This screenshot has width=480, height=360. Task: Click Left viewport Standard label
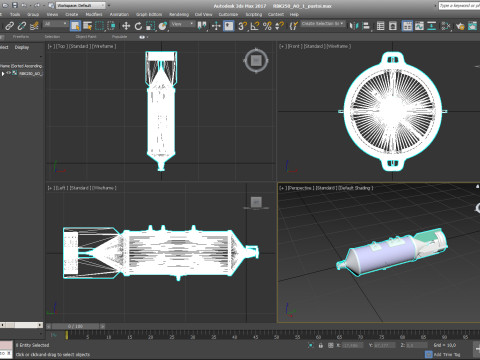pyautogui.click(x=79, y=188)
